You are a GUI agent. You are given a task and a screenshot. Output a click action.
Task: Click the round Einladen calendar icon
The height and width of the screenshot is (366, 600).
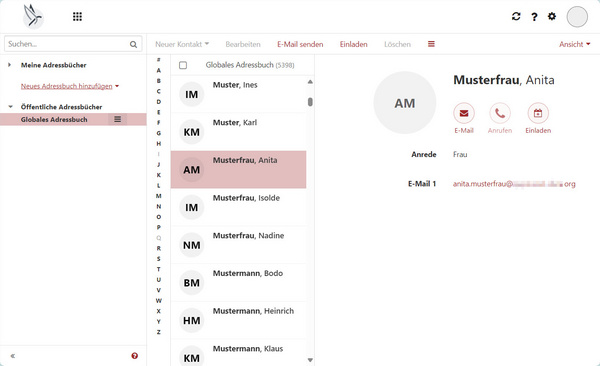[538, 113]
